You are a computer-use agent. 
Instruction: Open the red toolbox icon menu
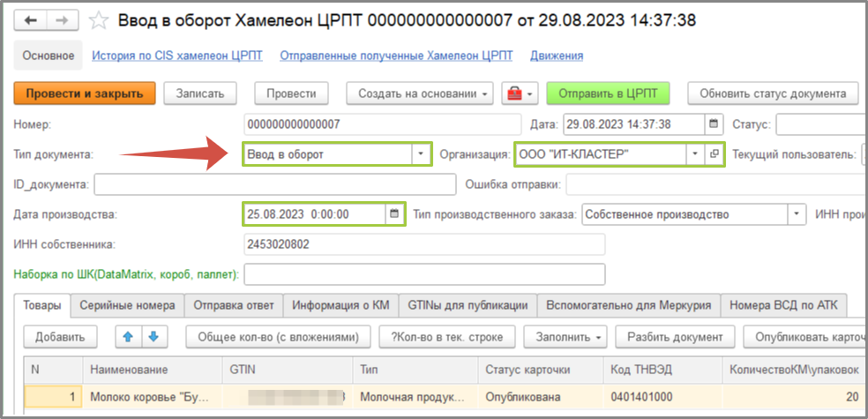[520, 94]
